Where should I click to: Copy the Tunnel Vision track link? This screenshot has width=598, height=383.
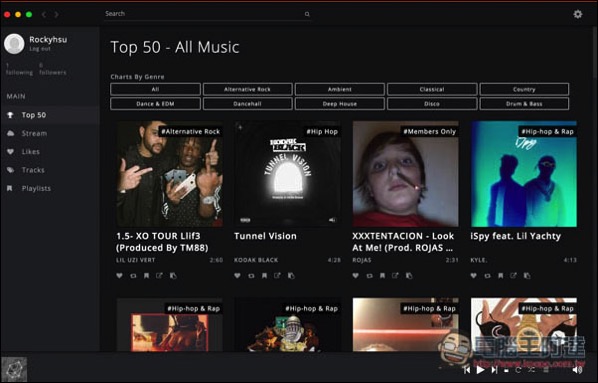pyautogui.click(x=291, y=275)
